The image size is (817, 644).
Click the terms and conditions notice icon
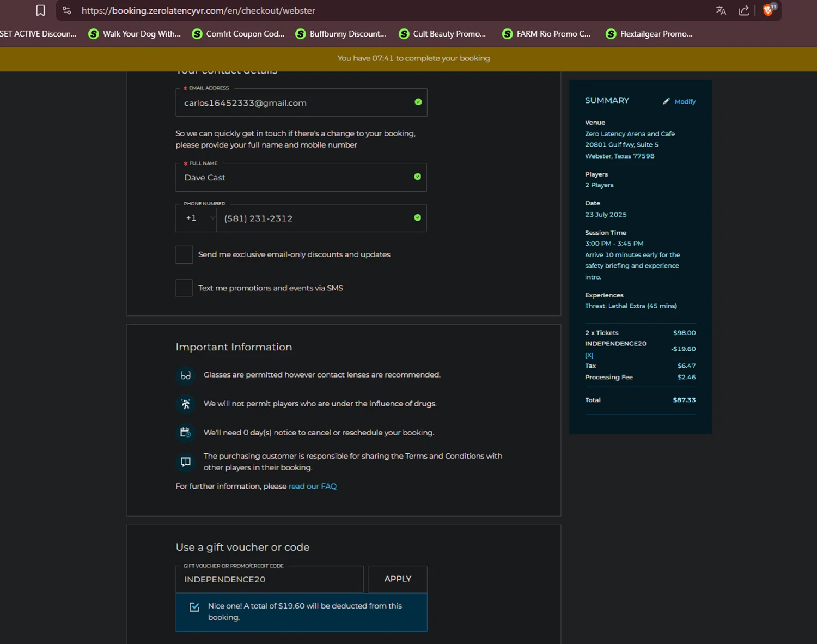pos(186,461)
